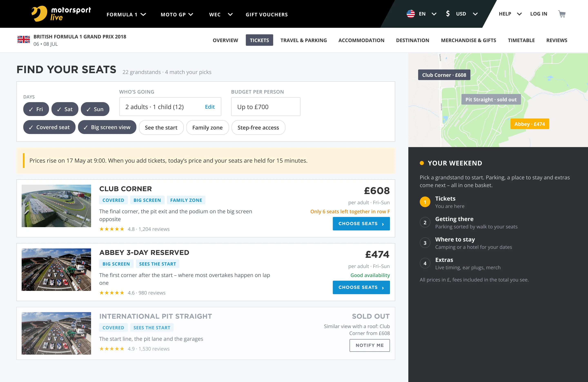
Task: Toggle the Fri day chip
Action: [36, 109]
